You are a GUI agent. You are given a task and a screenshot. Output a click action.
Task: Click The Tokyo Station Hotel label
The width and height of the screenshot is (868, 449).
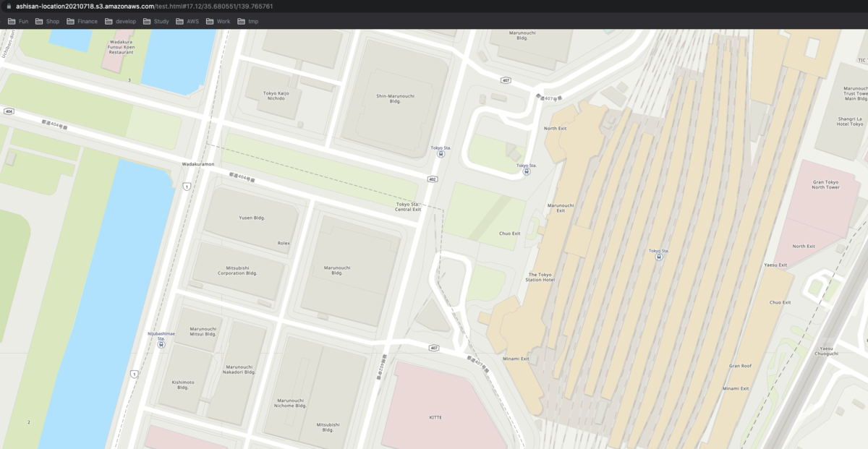[x=540, y=279]
